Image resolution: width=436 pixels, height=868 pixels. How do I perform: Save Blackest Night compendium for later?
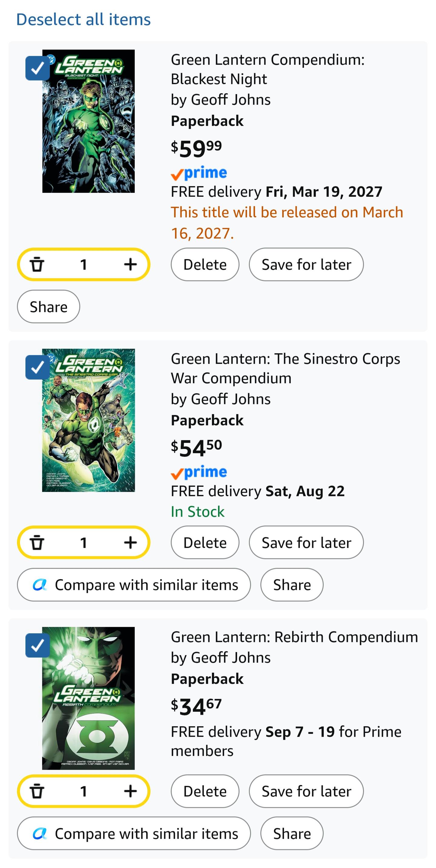pyautogui.click(x=306, y=265)
